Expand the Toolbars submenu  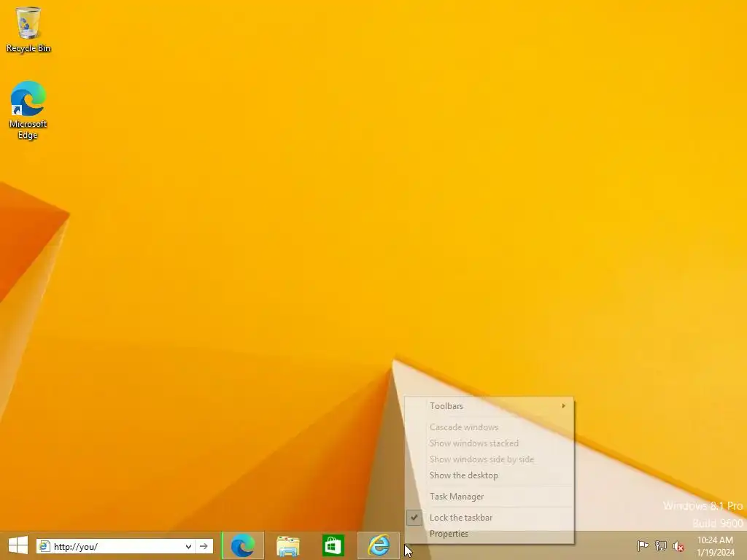pos(489,405)
